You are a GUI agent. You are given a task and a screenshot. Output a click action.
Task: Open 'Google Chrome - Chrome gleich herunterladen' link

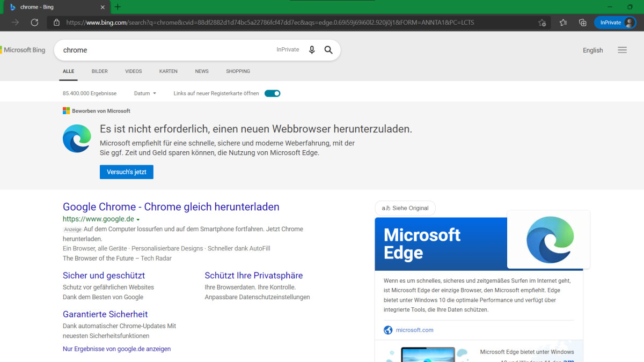(x=171, y=207)
